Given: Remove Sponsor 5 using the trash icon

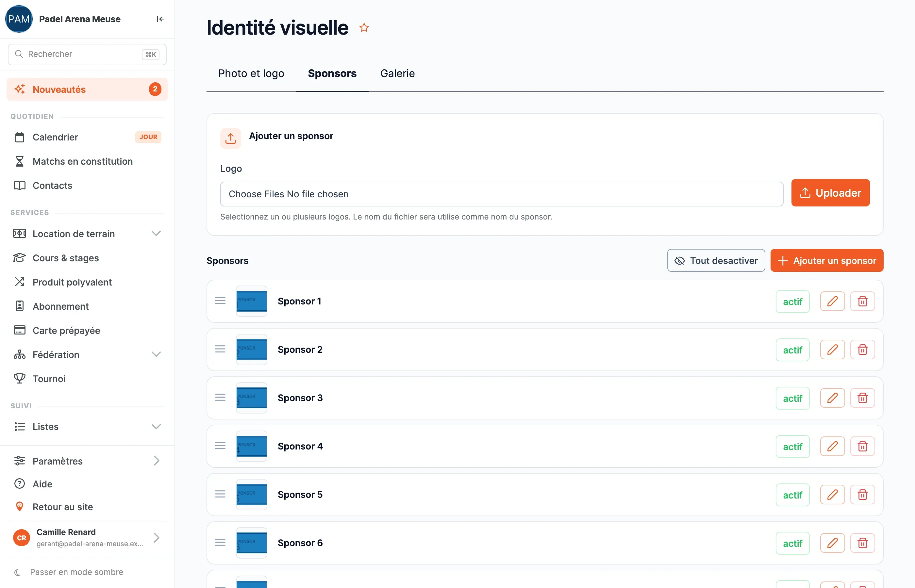Looking at the screenshot, I should click(x=862, y=495).
